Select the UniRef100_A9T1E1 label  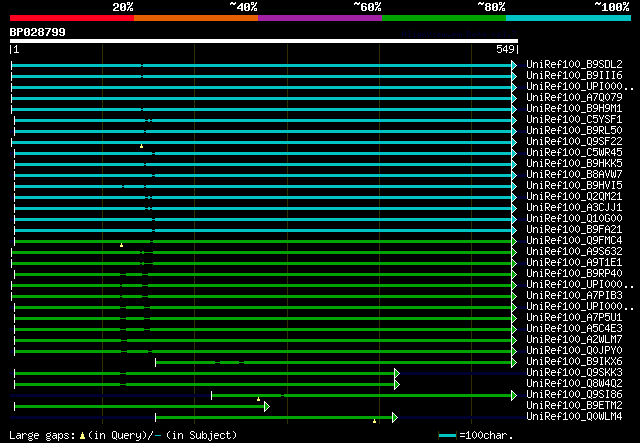coord(574,263)
